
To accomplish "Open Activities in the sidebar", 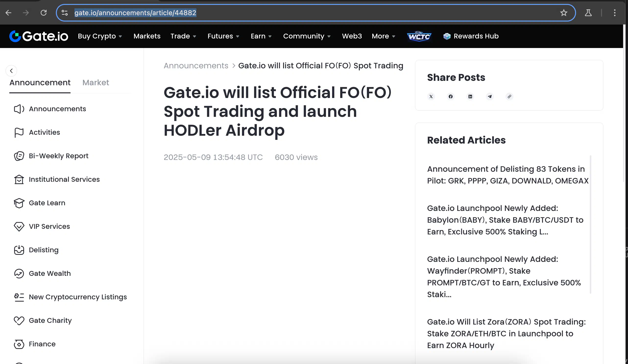I will pyautogui.click(x=37, y=132).
